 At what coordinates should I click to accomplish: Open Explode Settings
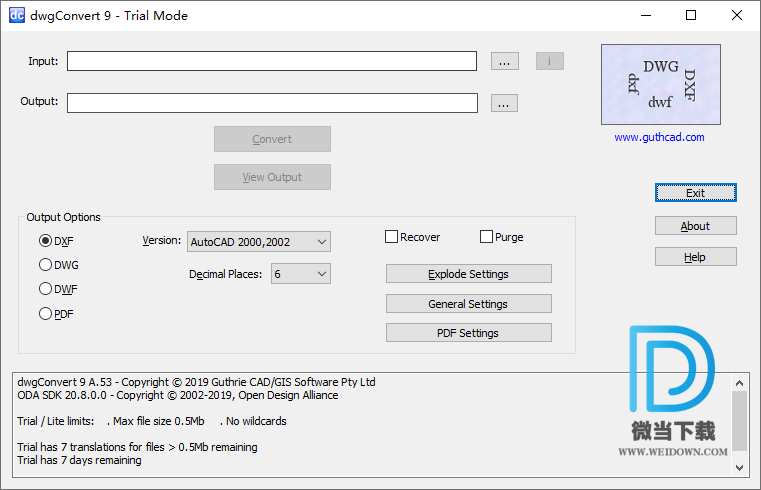468,274
